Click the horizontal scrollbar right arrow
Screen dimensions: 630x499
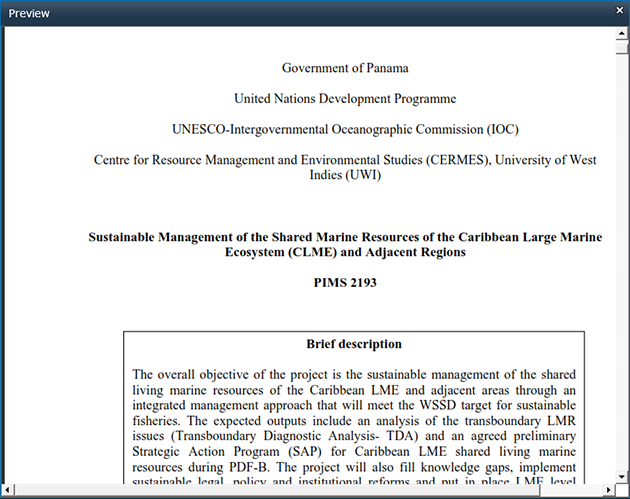pyautogui.click(x=609, y=490)
